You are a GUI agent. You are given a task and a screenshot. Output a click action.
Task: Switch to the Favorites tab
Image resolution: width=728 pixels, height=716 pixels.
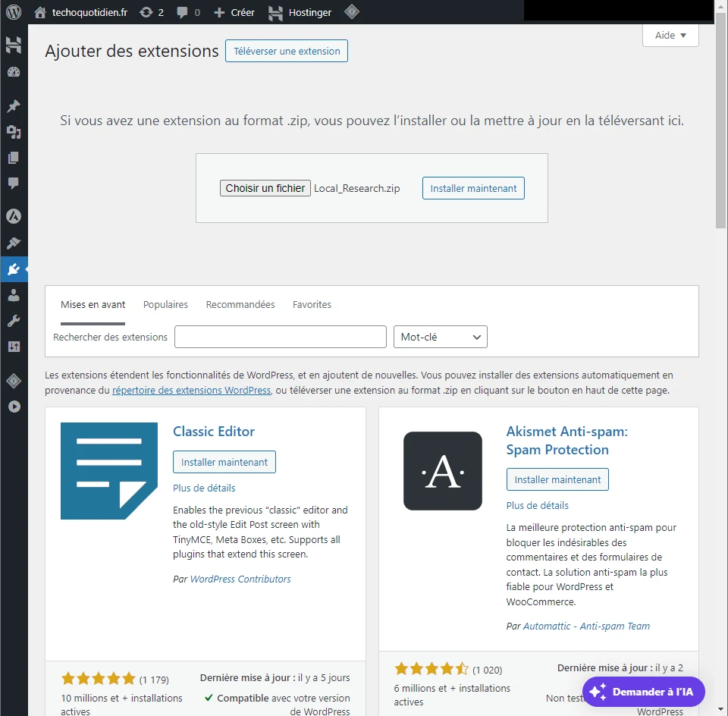pos(312,305)
